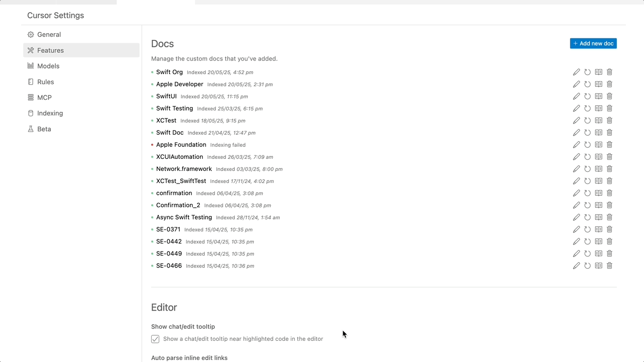The image size is (644, 362).
Task: Edit the Swift Org doc entry
Action: click(576, 72)
